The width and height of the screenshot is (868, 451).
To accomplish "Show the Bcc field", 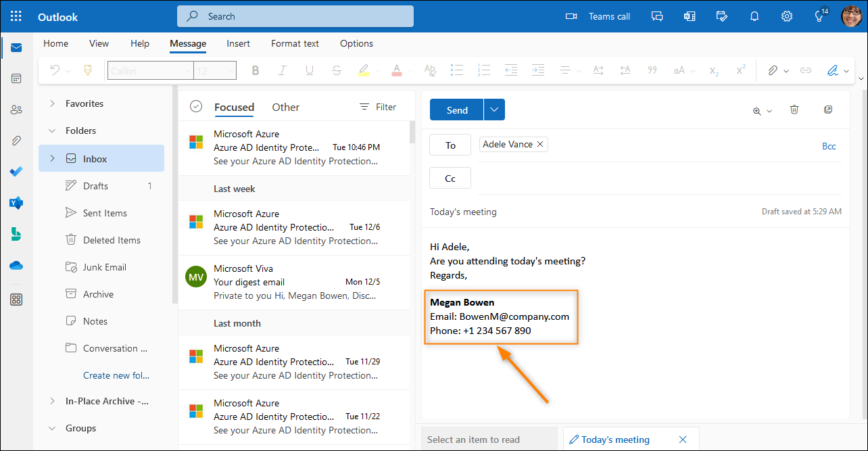I will click(829, 146).
